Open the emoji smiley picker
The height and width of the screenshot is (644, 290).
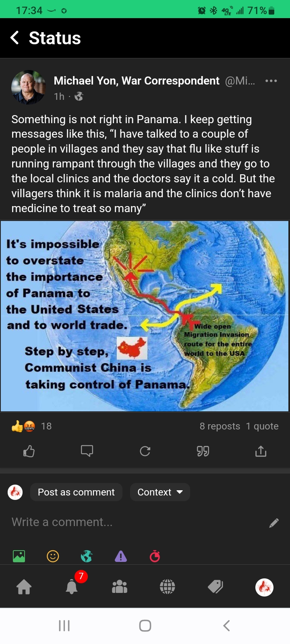point(53,556)
